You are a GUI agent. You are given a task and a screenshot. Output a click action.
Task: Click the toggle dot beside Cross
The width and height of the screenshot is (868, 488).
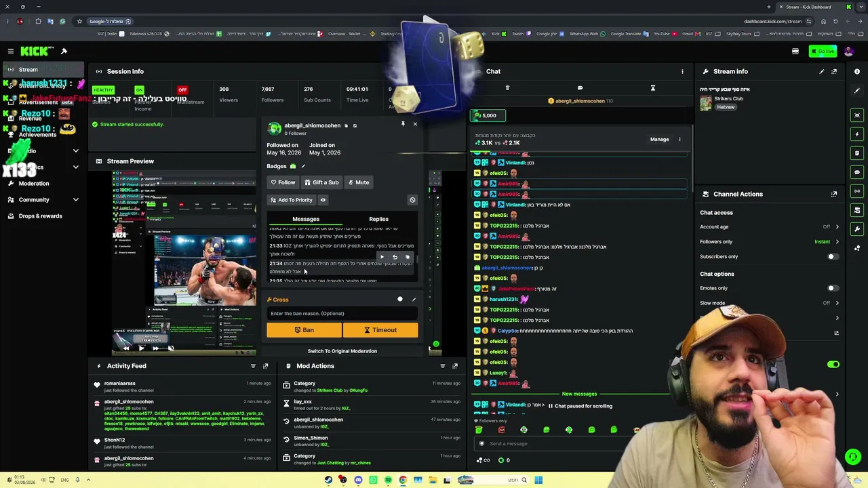[400, 300]
